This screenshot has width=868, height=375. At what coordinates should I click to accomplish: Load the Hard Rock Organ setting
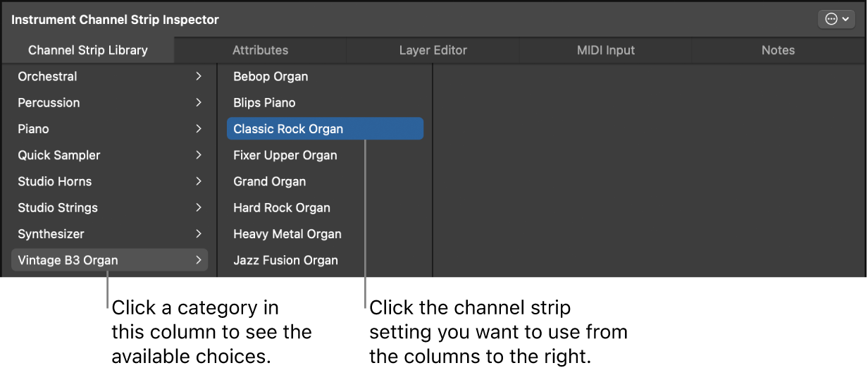325,208
